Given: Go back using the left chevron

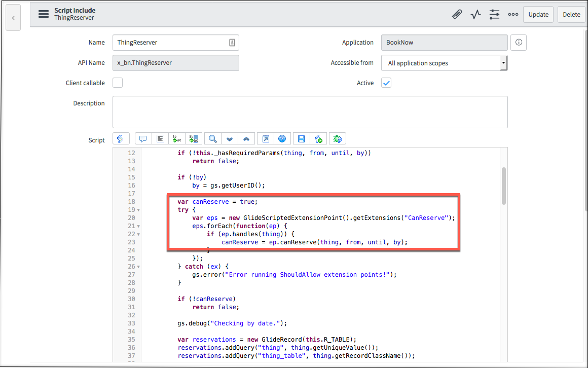Looking at the screenshot, I should (13, 18).
